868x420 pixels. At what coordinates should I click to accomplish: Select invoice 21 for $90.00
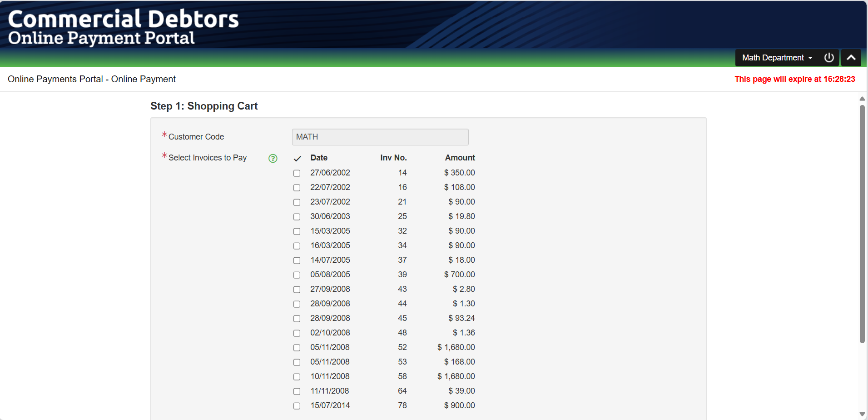[x=297, y=202]
